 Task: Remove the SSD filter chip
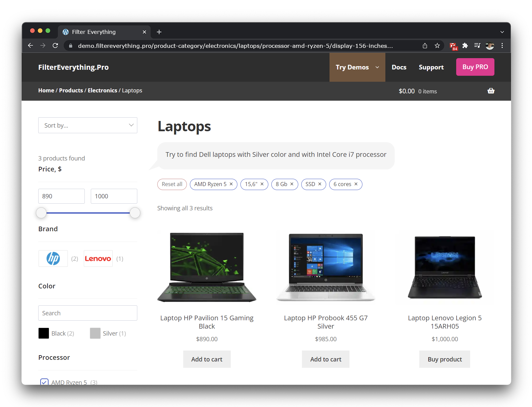coord(320,184)
